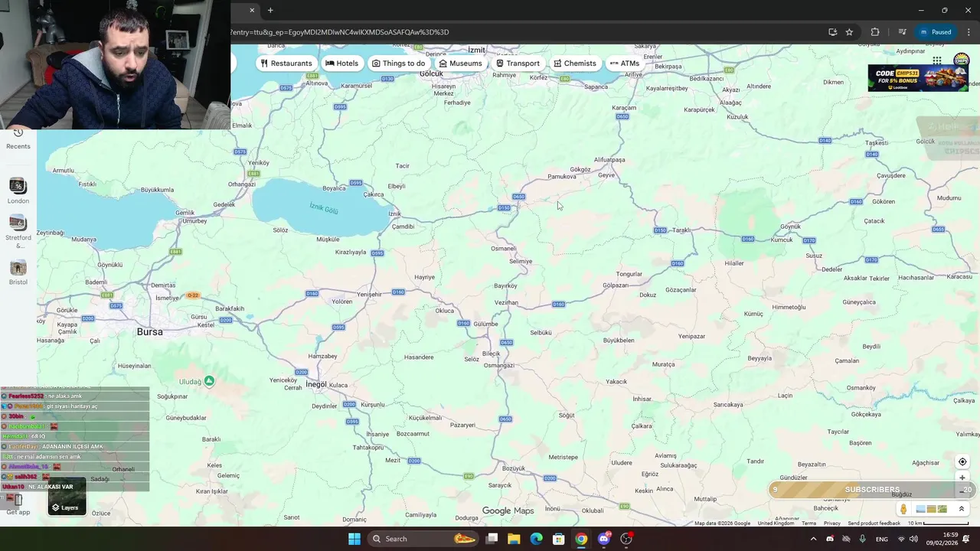Filter the map by Hotels
980x551 pixels.
[x=341, y=64]
